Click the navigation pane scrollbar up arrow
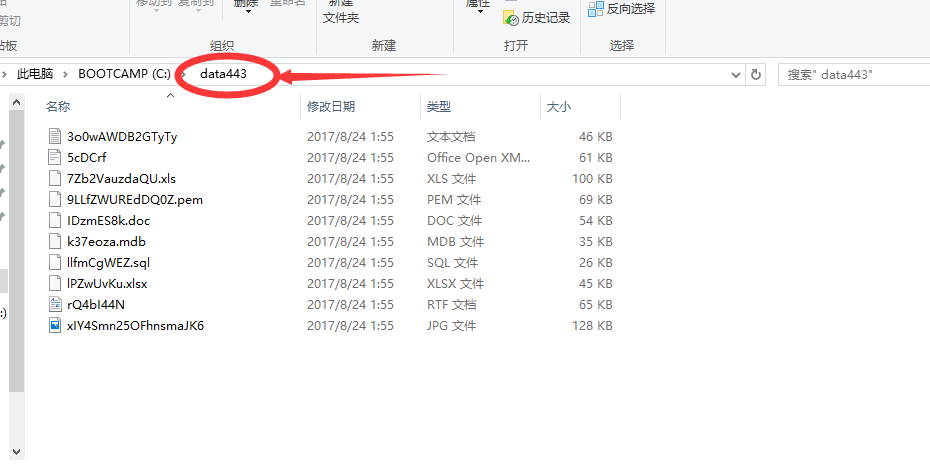The height and width of the screenshot is (468, 930). [x=16, y=102]
